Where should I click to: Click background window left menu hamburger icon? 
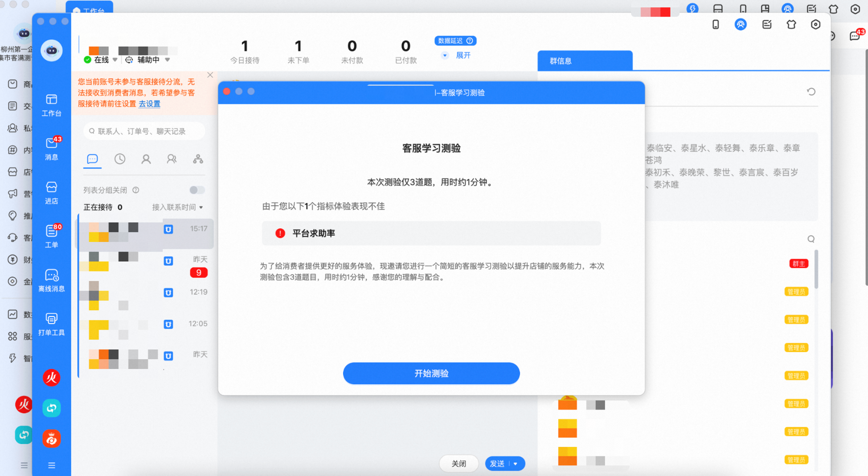coord(24,465)
